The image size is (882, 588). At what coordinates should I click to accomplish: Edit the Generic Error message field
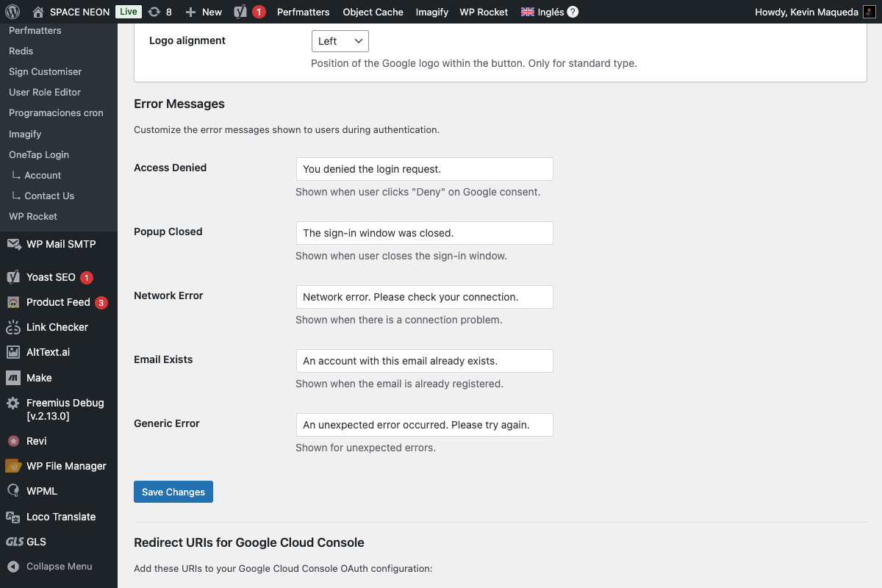[x=424, y=424]
